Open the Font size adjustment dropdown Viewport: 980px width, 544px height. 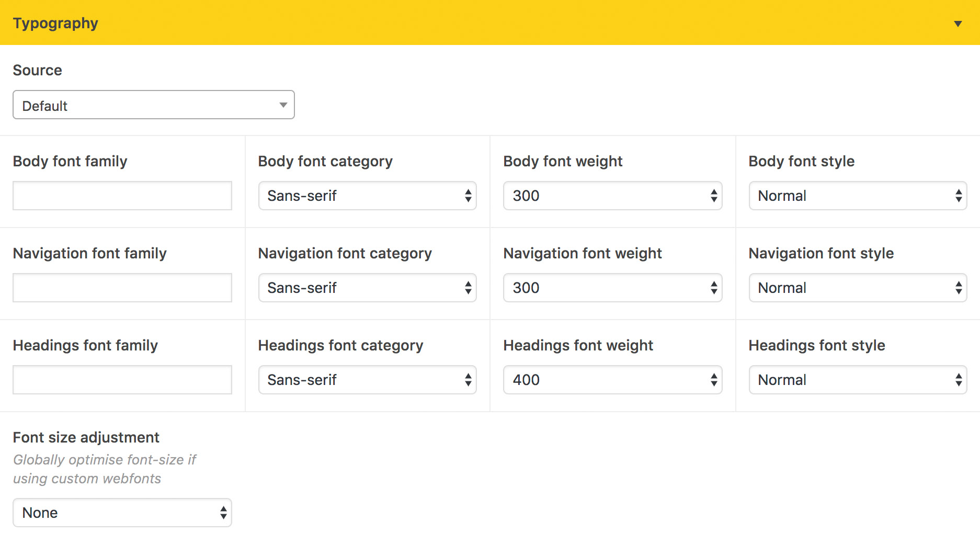coord(122,513)
